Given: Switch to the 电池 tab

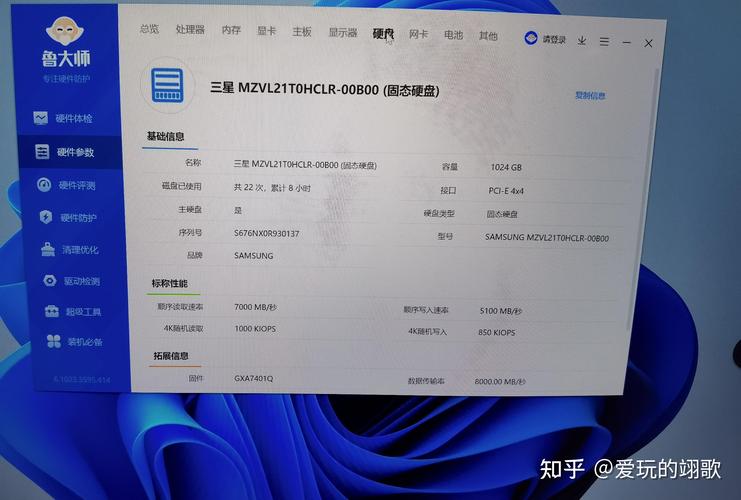Looking at the screenshot, I should [x=453, y=35].
